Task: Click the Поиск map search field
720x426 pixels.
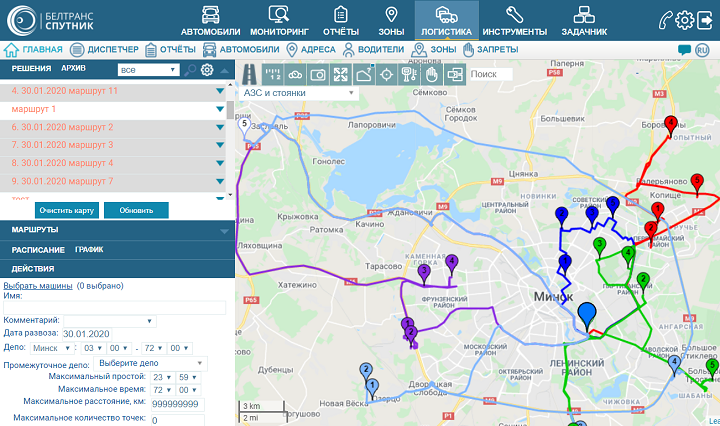Action: 491,74
